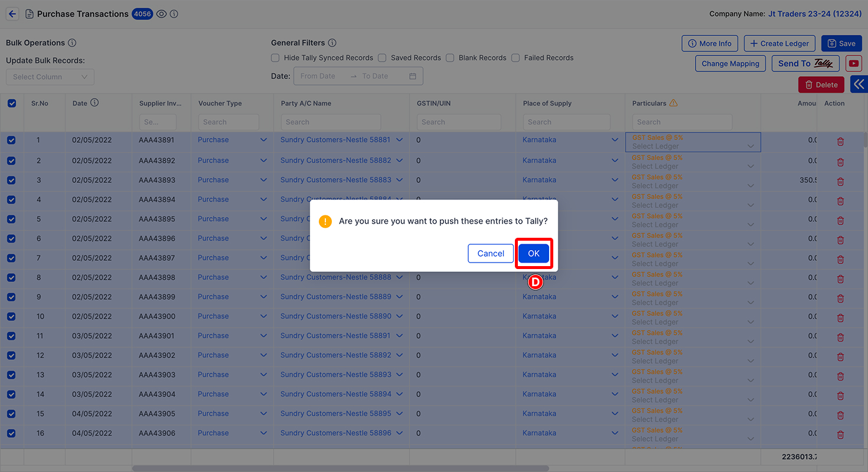
Task: Check the Blank Records checkbox
Action: [450, 58]
